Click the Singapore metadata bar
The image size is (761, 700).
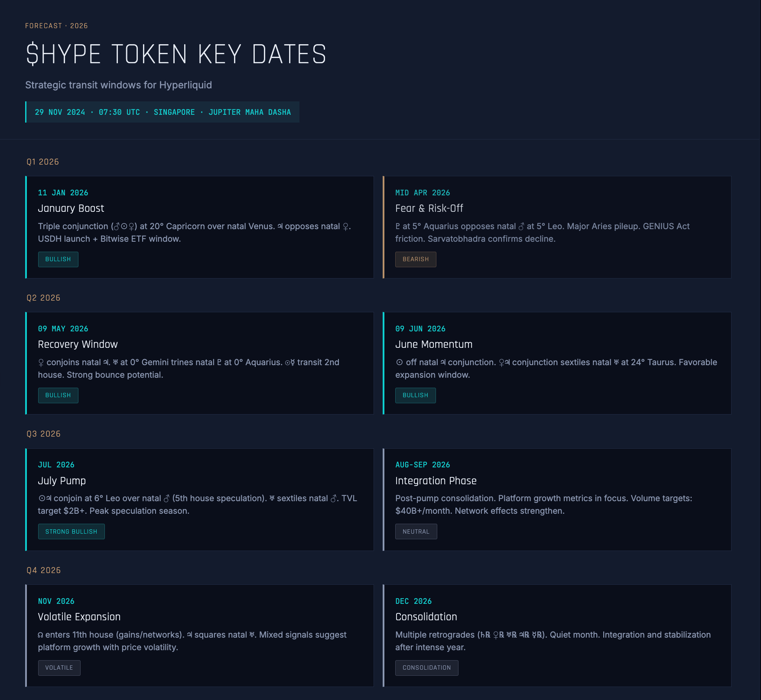click(x=162, y=112)
